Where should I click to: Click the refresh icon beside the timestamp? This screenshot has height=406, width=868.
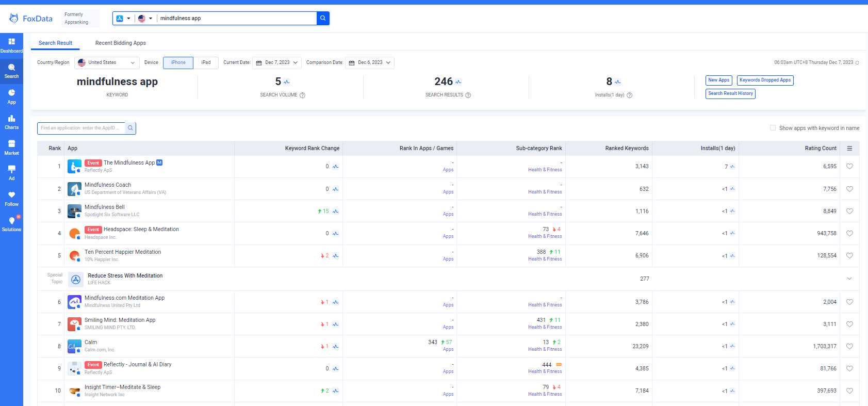tap(857, 62)
